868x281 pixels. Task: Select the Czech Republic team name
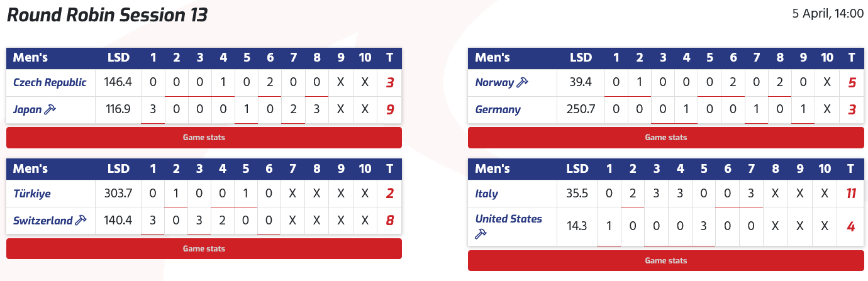[50, 82]
